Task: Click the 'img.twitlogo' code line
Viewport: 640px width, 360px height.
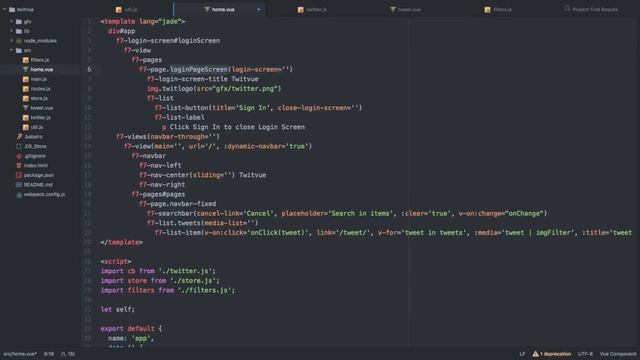Action: (x=214, y=89)
